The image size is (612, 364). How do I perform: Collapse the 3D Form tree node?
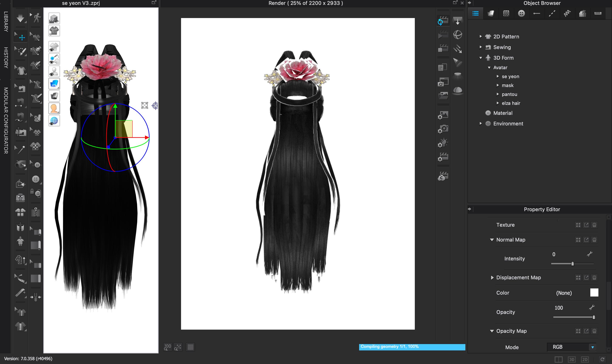(x=481, y=58)
